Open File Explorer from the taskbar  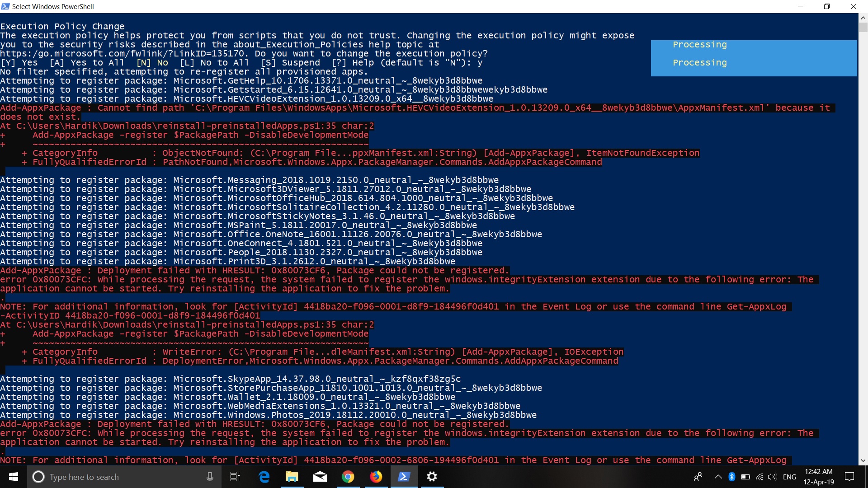click(292, 477)
